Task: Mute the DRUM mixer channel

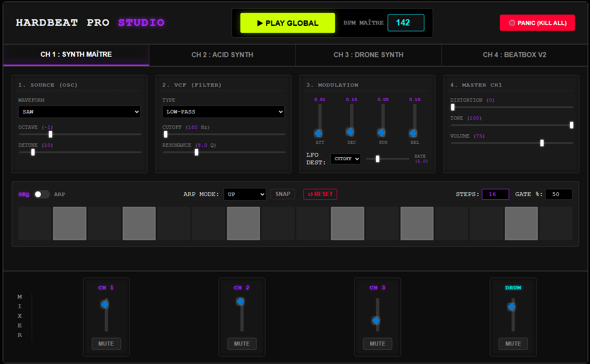Action: coord(513,344)
